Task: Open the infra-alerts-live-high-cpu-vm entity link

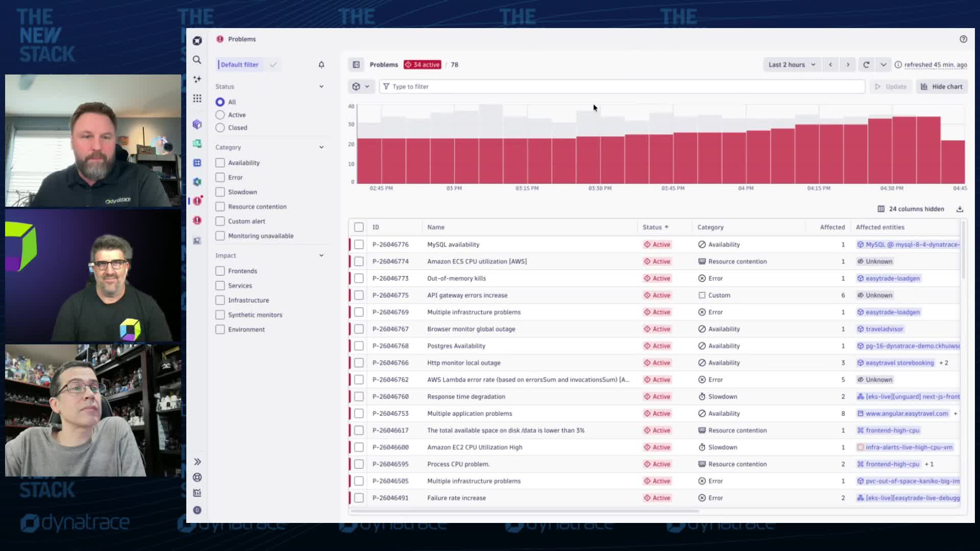Action: click(905, 447)
